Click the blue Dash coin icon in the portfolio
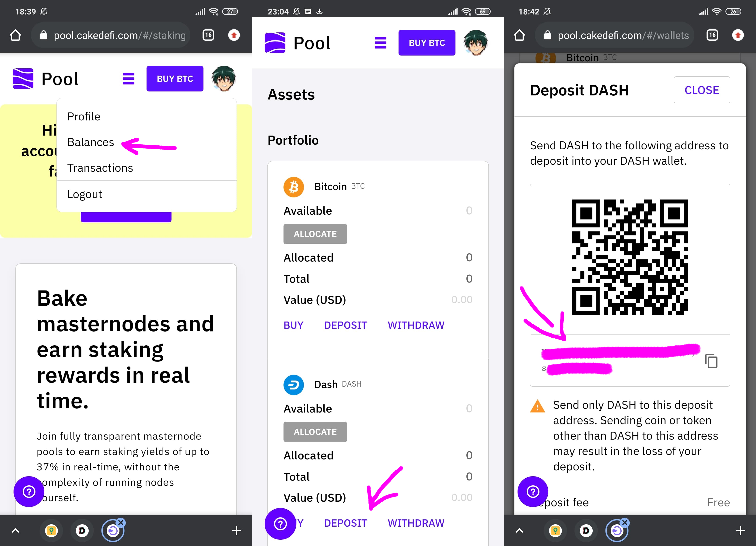This screenshot has height=546, width=756. click(x=294, y=385)
